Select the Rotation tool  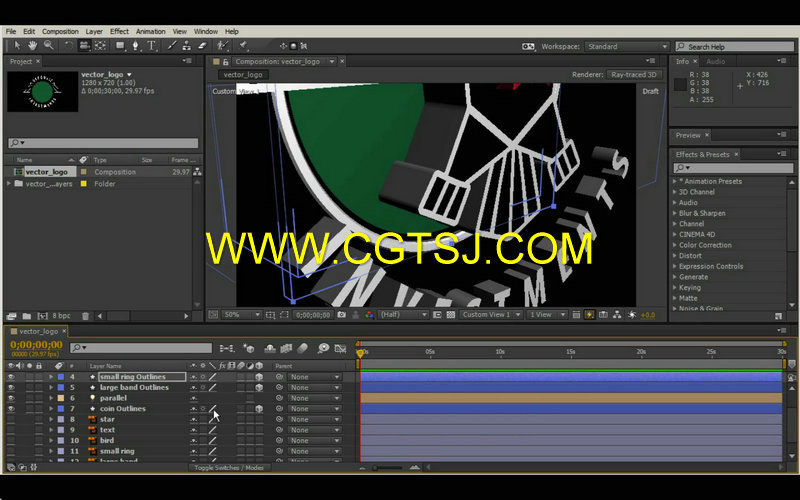coord(68,46)
